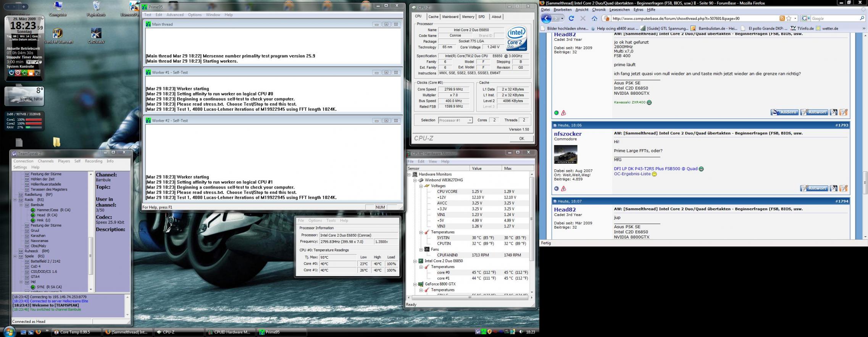Open the URL history dropdown arrow
Image resolution: width=868 pixels, height=337 pixels.
pyautogui.click(x=795, y=18)
